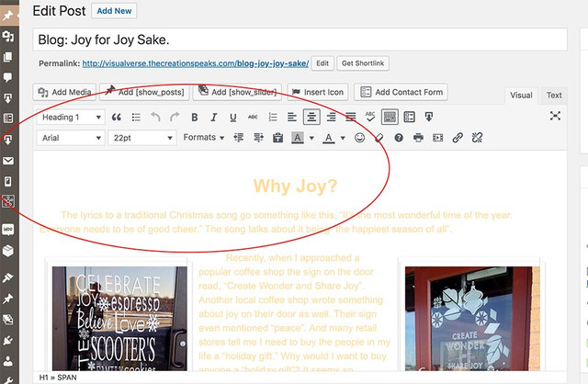
Task: Apply strikethrough formatting
Action: click(x=253, y=118)
